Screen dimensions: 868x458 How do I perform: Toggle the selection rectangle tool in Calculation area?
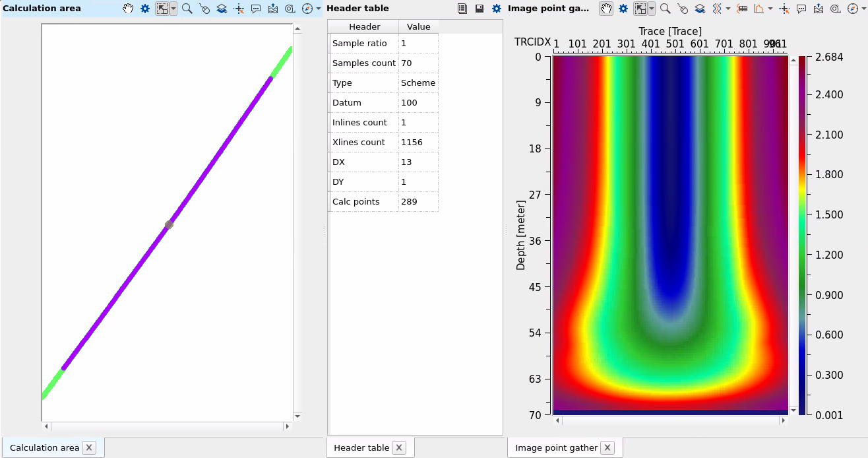tap(162, 9)
